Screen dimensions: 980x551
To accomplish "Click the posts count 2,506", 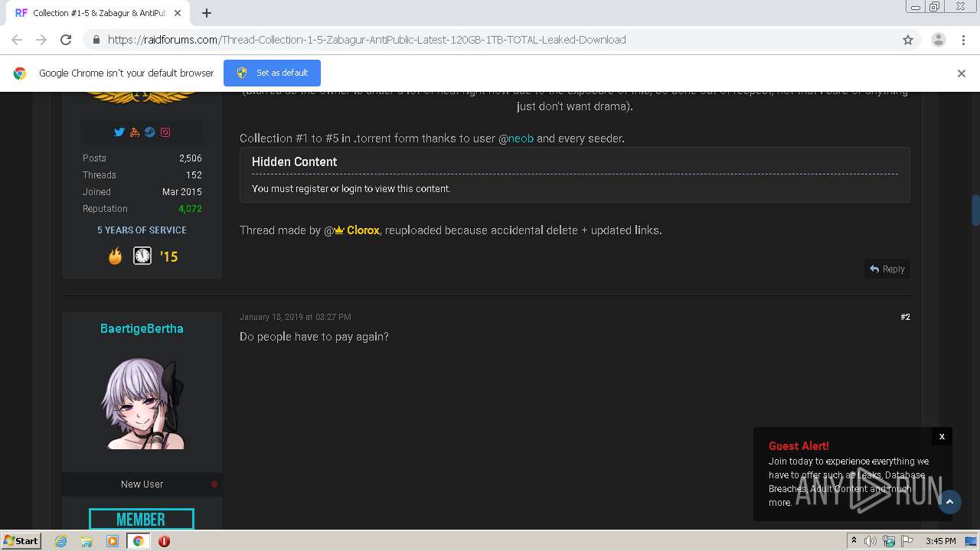I will pyautogui.click(x=190, y=158).
